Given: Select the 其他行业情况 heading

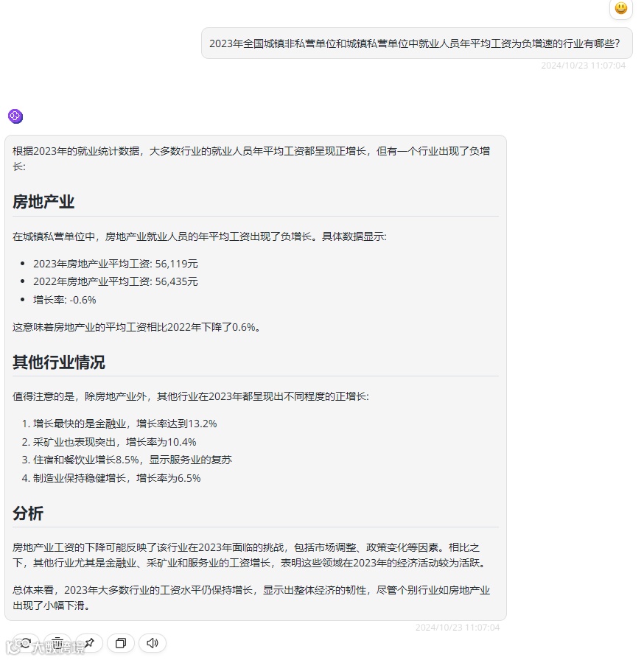Looking at the screenshot, I should click(59, 362).
